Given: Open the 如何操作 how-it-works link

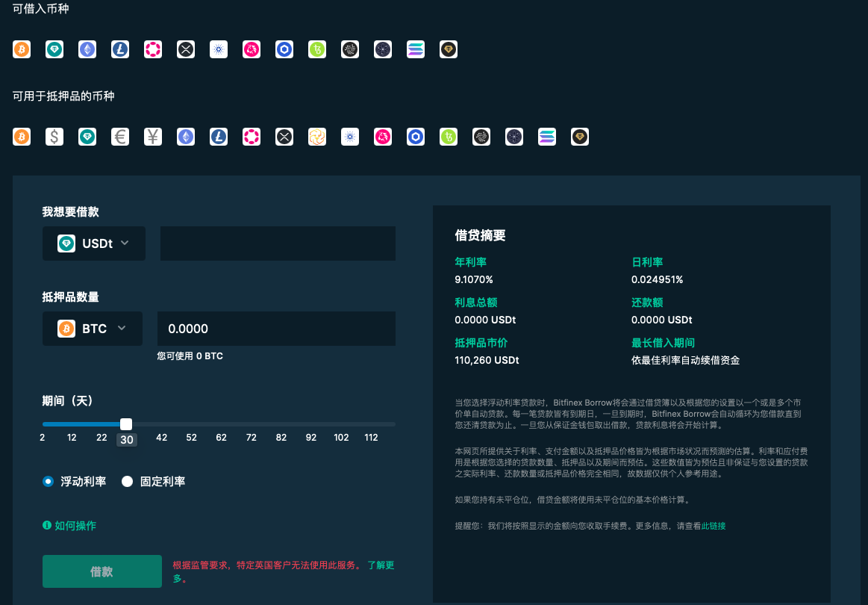Looking at the screenshot, I should [69, 525].
